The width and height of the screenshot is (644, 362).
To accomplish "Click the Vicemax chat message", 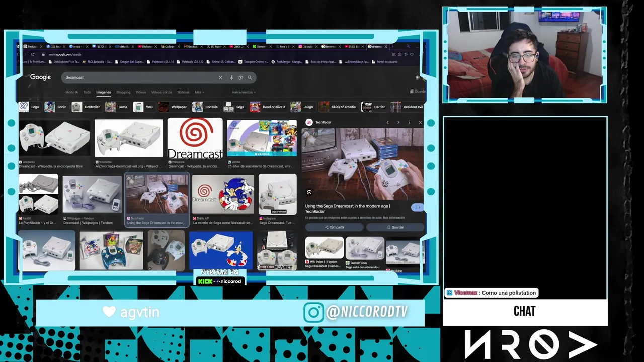I will coord(492,293).
